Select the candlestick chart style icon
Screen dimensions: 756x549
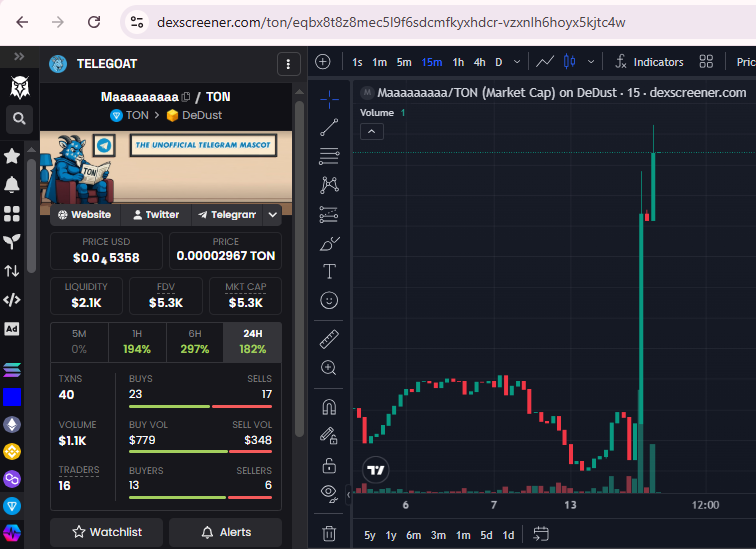pyautogui.click(x=569, y=62)
